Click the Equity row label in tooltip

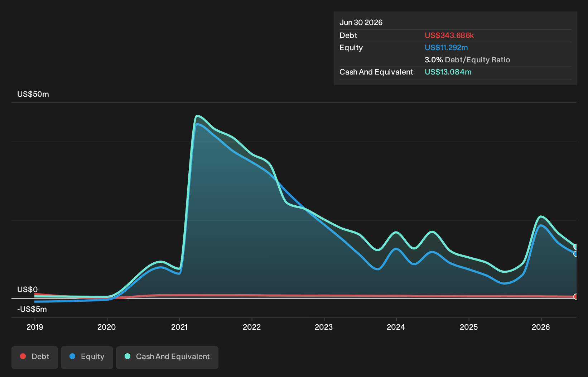[351, 48]
